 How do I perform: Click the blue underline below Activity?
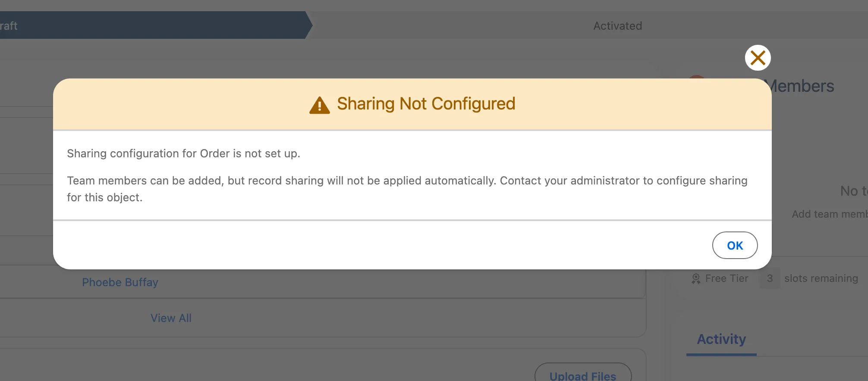tap(721, 355)
